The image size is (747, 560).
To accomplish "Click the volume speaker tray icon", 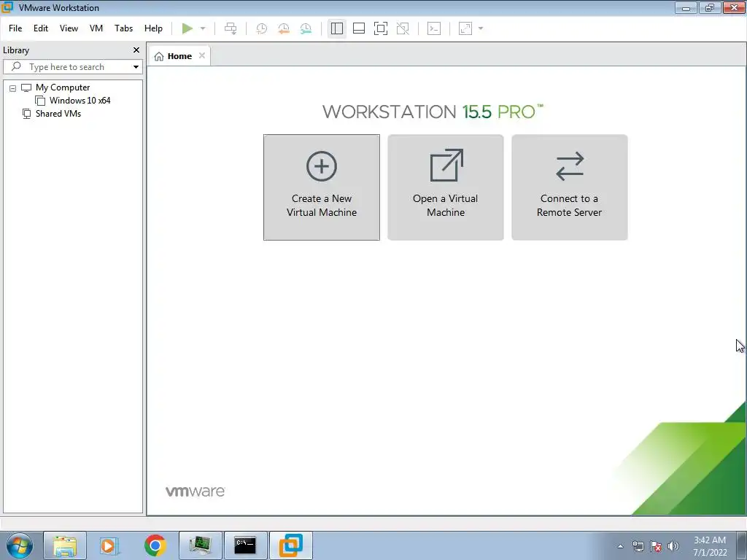I will 673,546.
